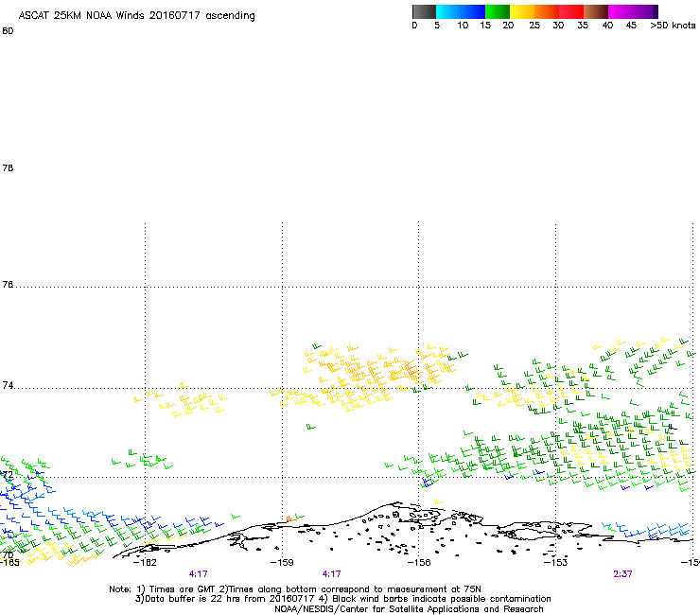Pick the red 30-35 knots color segment
The width and height of the screenshot is (700, 615).
point(571,11)
